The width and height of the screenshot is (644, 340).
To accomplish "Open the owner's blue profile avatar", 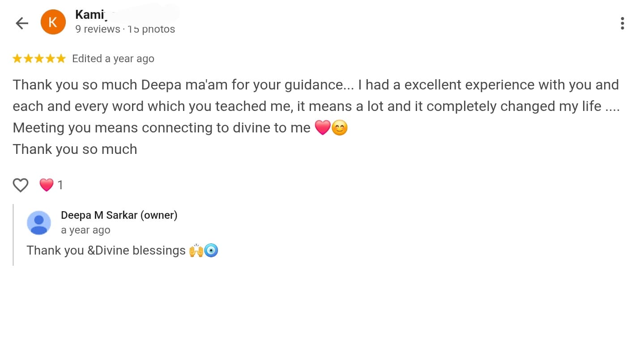I will [39, 222].
